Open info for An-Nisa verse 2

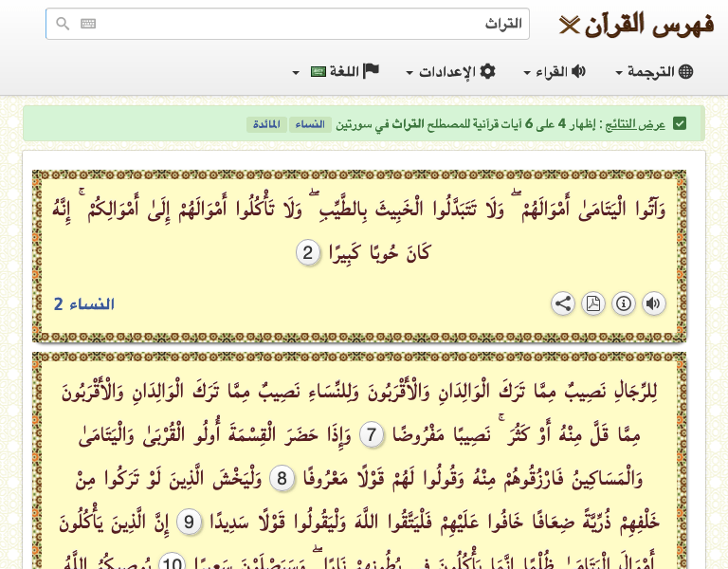click(624, 303)
